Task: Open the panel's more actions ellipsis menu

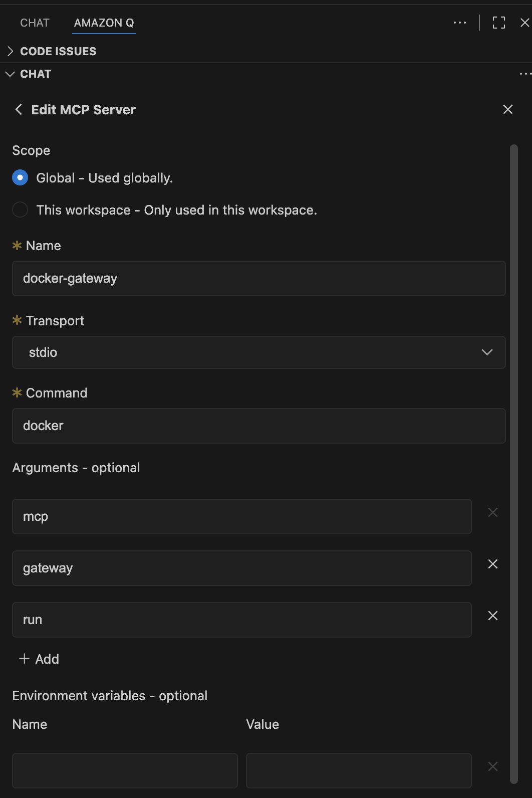Action: [x=459, y=23]
